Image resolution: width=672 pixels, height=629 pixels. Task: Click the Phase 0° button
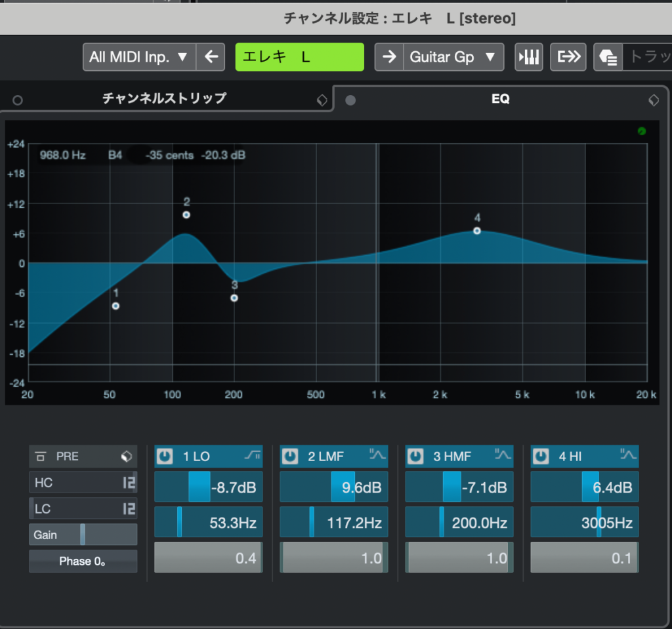[x=83, y=561]
